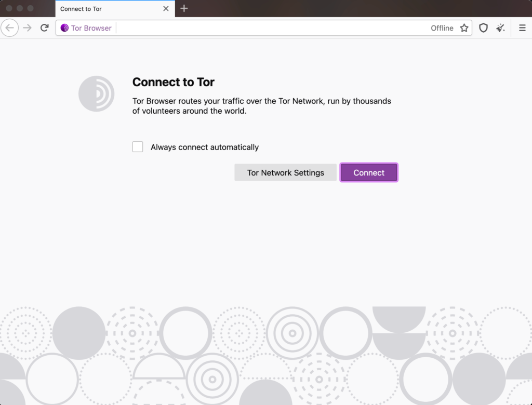Enable Always connect automatically checkbox
The image size is (532, 405).
point(138,147)
